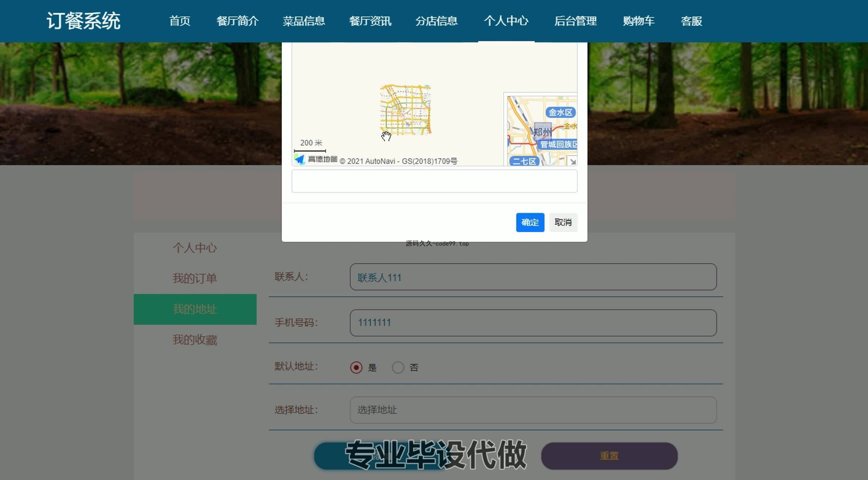Image resolution: width=868 pixels, height=480 pixels.
Task: Click the AutoNavi copyright text
Action: (x=398, y=161)
